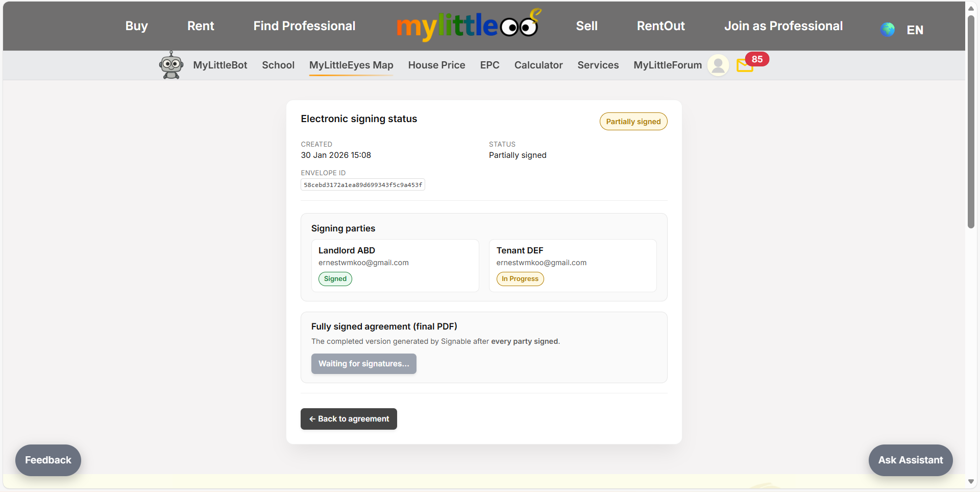Open the mail inbox envelope icon

745,66
